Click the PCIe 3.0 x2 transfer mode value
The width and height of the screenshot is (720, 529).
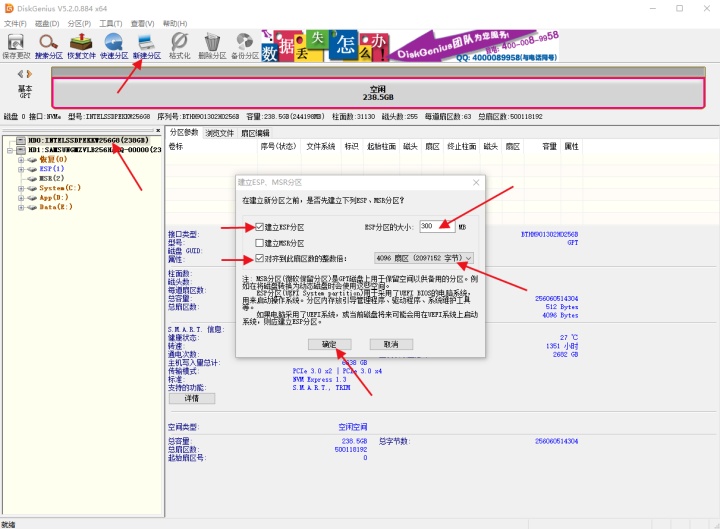(312, 371)
